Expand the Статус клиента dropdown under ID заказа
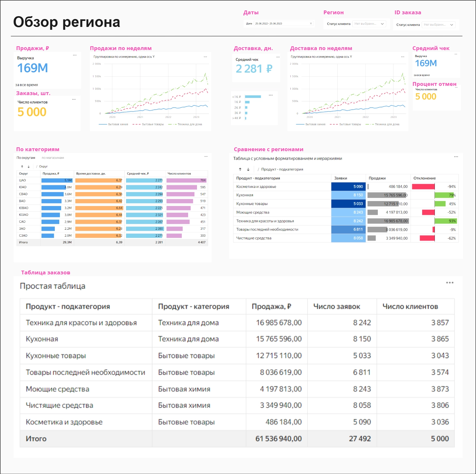Image resolution: width=476 pixels, height=474 pixels. [x=438, y=25]
